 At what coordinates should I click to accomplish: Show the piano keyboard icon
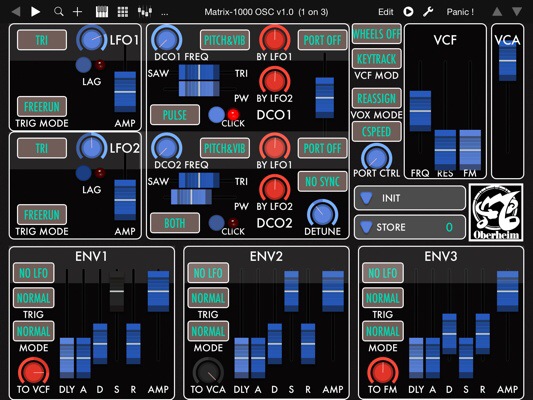(102, 12)
